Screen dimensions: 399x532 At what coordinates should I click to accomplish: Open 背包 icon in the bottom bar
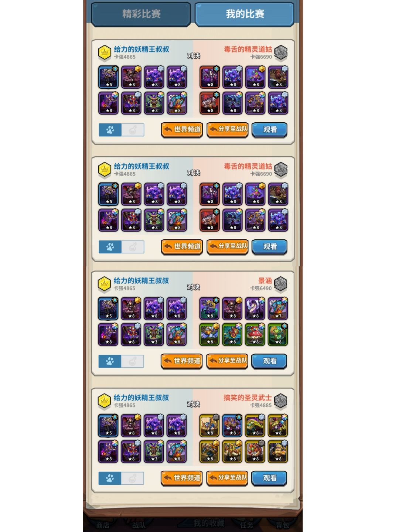(x=283, y=525)
